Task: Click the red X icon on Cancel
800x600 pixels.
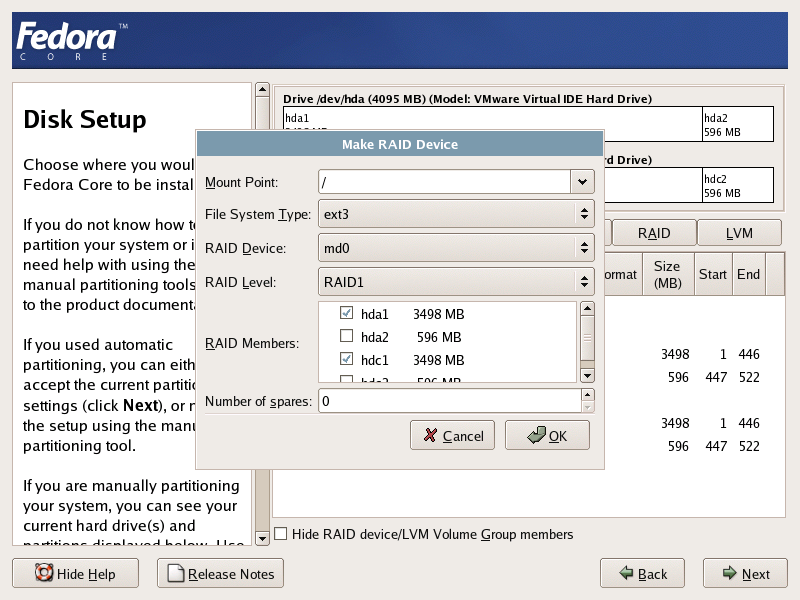Action: click(x=431, y=435)
